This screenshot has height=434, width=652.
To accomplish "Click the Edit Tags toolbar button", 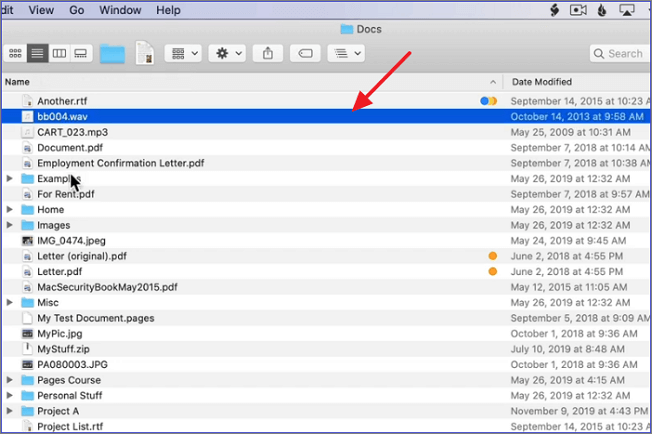I will [308, 53].
